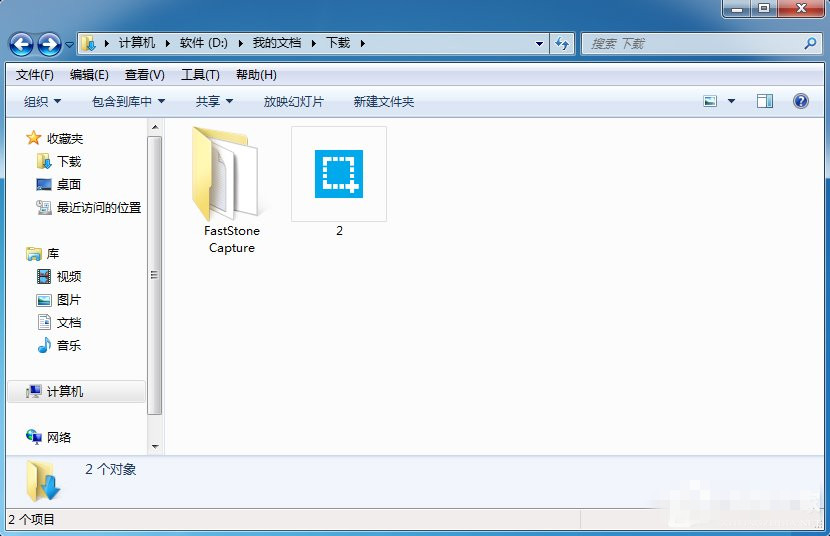830x536 pixels.
Task: Click the Back navigation arrow button
Action: (21, 44)
